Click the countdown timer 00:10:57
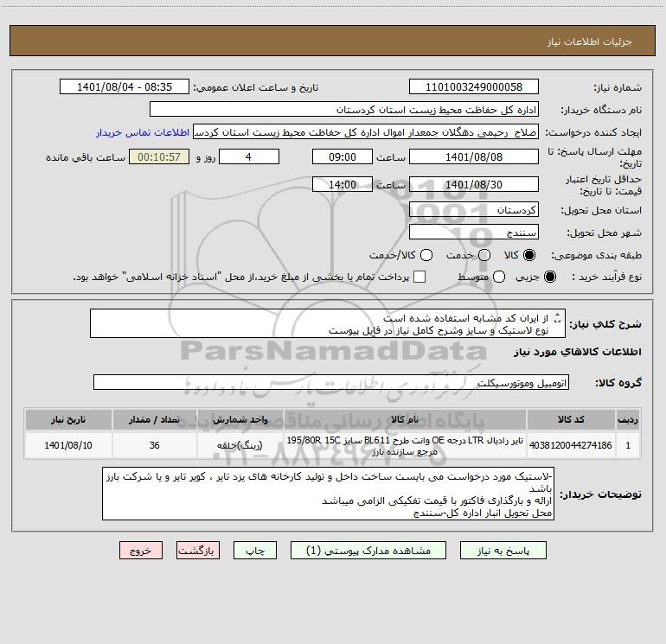 click(159, 156)
